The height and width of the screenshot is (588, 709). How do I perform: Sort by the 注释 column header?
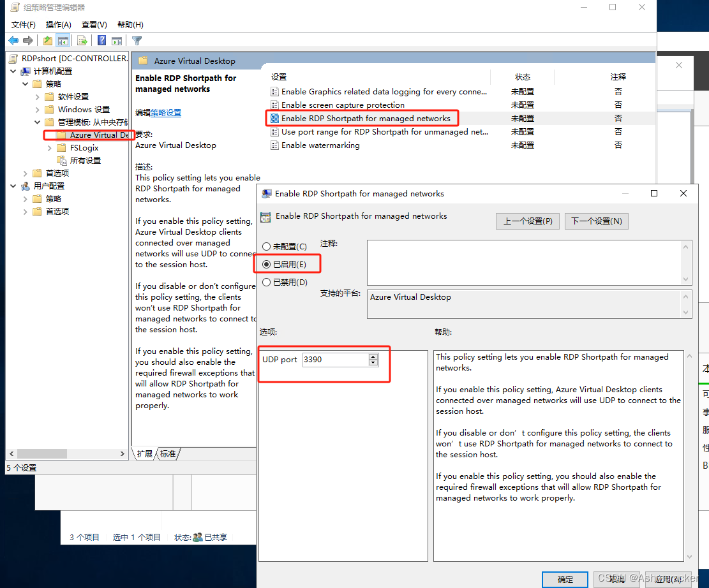click(x=618, y=77)
